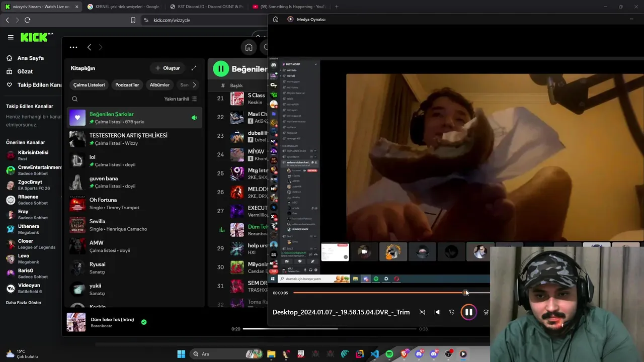
Task: Open the Oluştur create menu
Action: pos(168,68)
